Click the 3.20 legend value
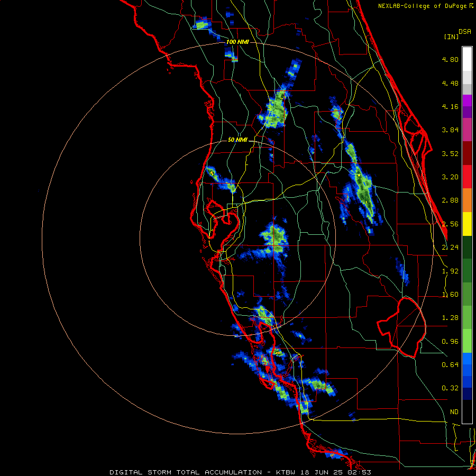Viewport: 476px width, 476px height. (x=450, y=177)
